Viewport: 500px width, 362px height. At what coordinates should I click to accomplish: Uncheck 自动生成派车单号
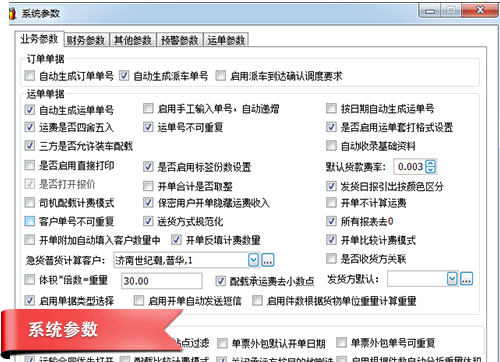tap(124, 76)
